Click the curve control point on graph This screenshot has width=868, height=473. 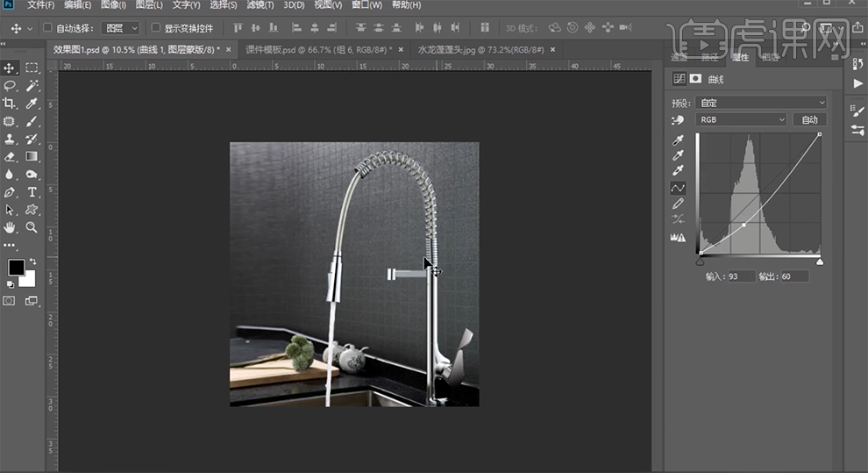[x=743, y=225]
